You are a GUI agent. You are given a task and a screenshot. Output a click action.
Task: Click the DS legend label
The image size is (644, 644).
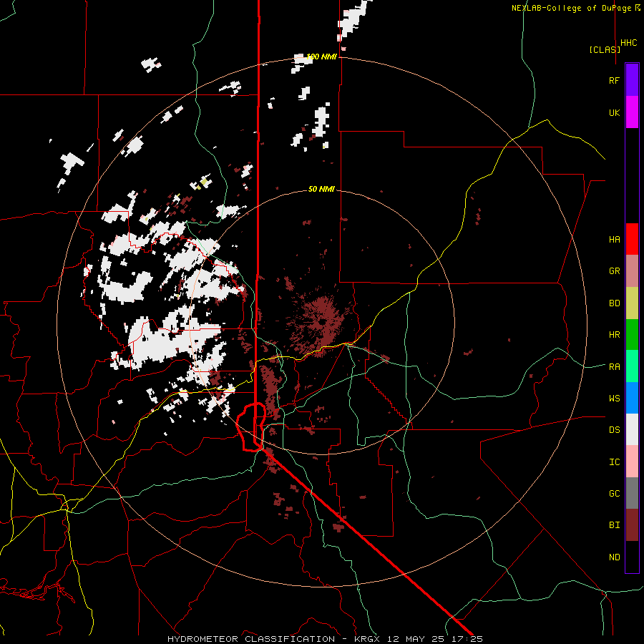tap(614, 430)
